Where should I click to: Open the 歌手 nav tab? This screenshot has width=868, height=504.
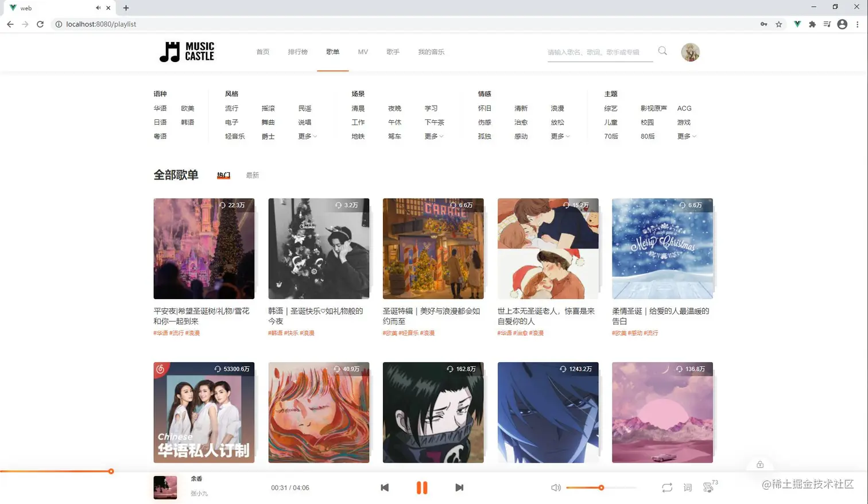(393, 52)
